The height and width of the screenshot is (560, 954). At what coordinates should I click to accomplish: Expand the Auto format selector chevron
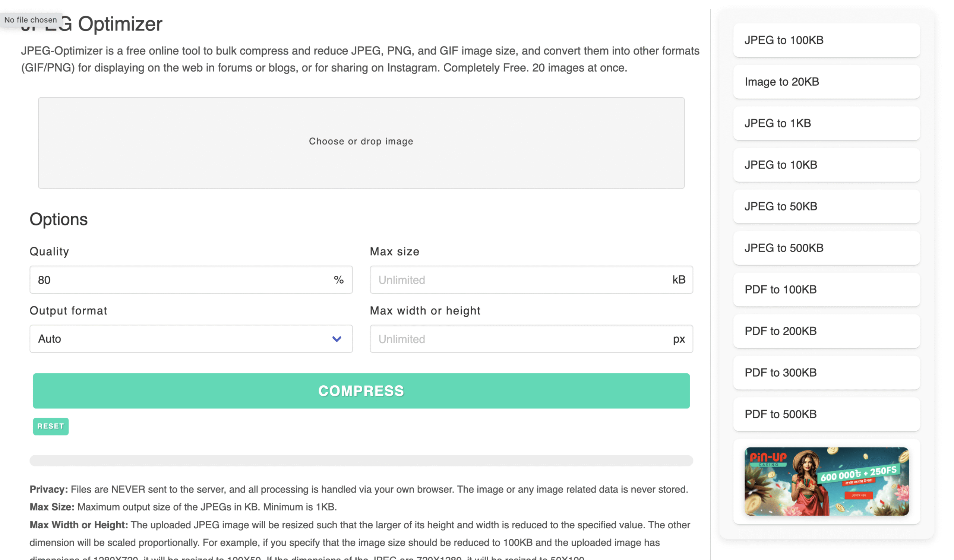pos(336,339)
